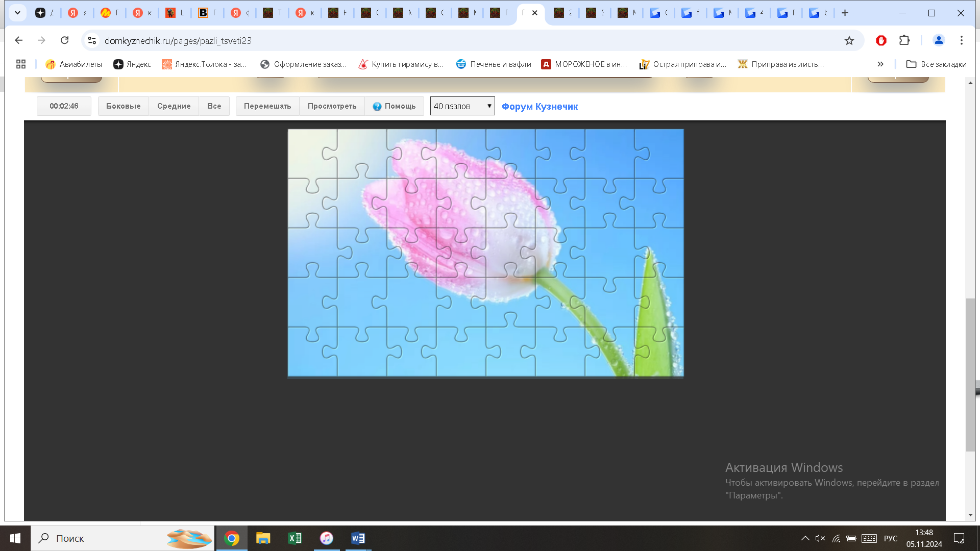980x551 pixels.
Task: Click the page vertical scrollbar thumb
Action: (970, 375)
